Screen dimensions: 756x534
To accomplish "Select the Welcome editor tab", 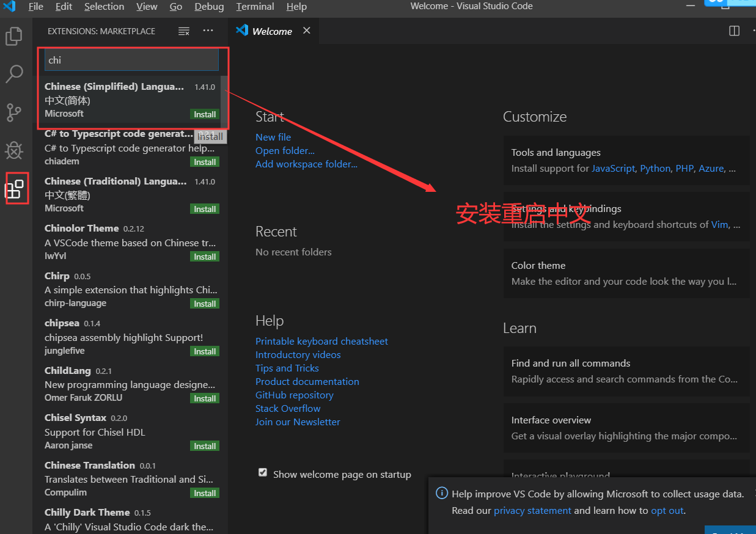I will (272, 31).
